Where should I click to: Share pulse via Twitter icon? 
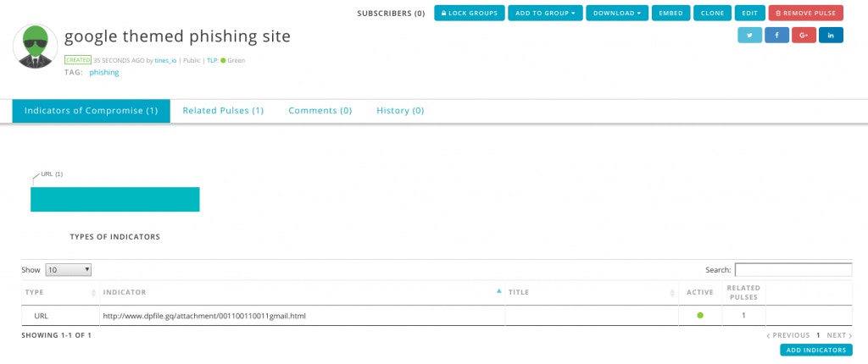click(x=749, y=35)
